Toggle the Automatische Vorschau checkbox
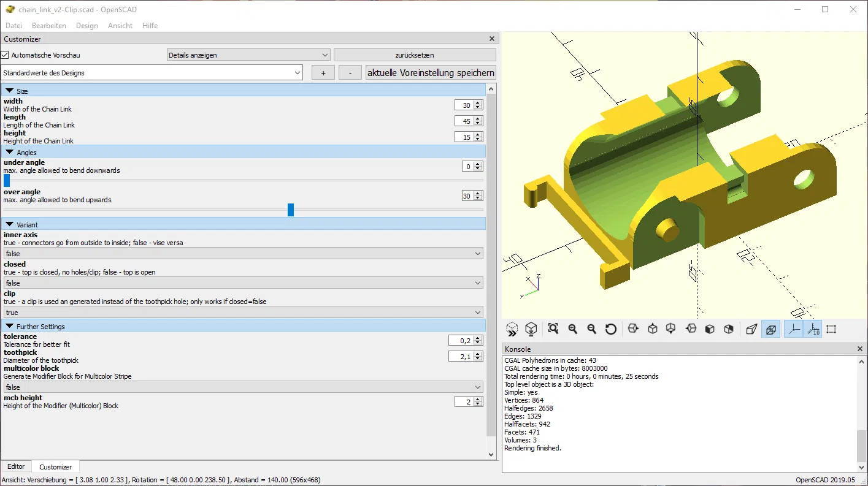This screenshot has height=486, width=868. [x=5, y=55]
